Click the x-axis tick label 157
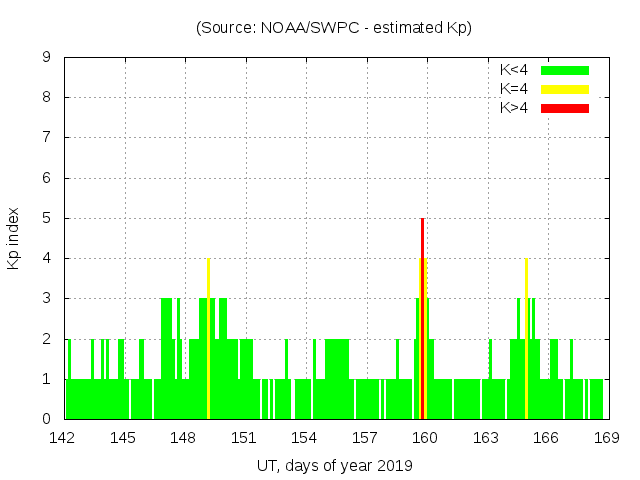This screenshot has width=640, height=480. (365, 438)
